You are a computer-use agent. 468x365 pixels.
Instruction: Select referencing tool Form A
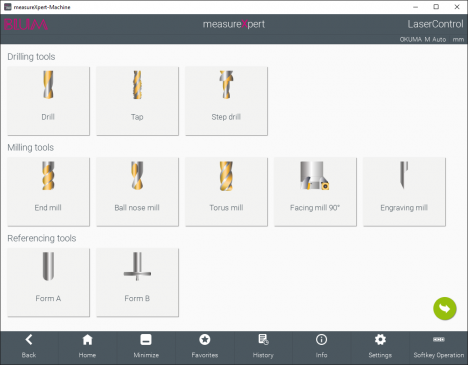click(48, 282)
